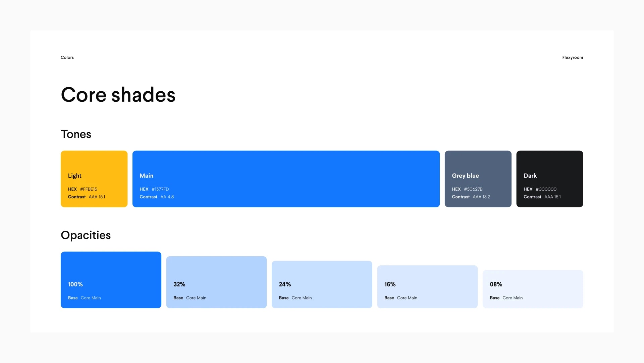The height and width of the screenshot is (363, 644).
Task: Select the yellow Light tone swatch
Action: tap(94, 179)
